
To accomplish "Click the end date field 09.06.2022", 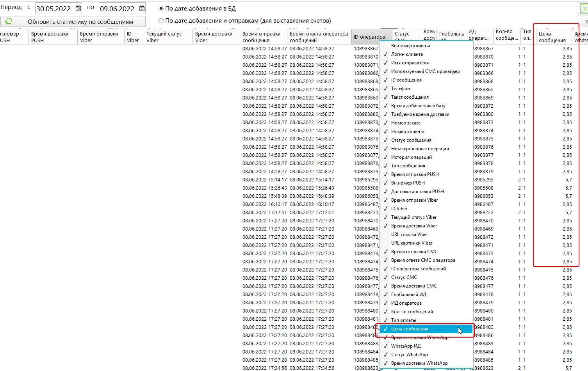I will [117, 9].
